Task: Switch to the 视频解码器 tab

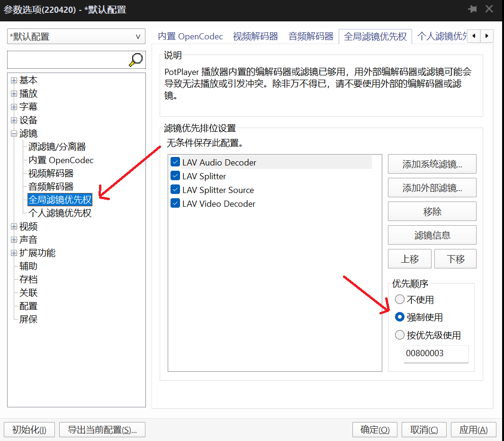Action: point(255,37)
